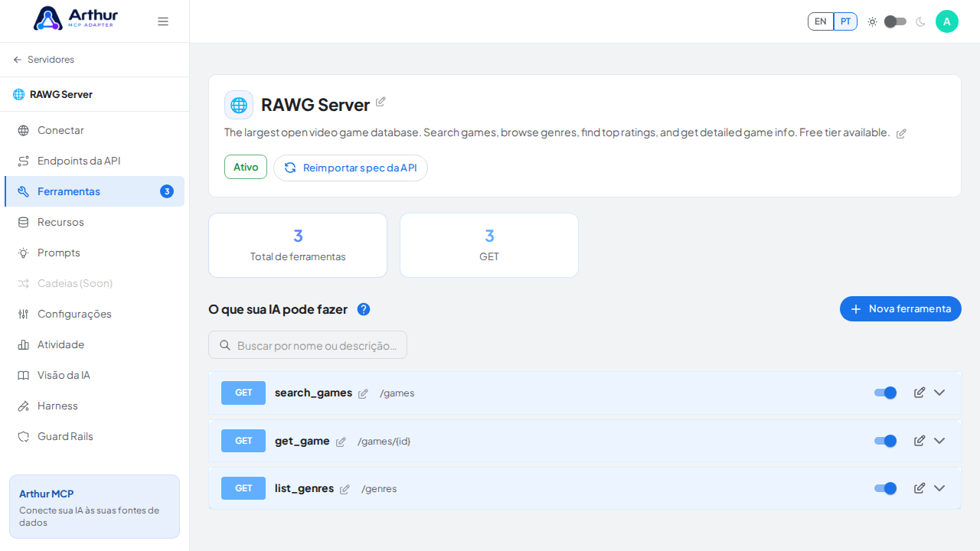Image resolution: width=980 pixels, height=551 pixels.
Task: Click the /genres endpoint path
Action: pos(379,489)
